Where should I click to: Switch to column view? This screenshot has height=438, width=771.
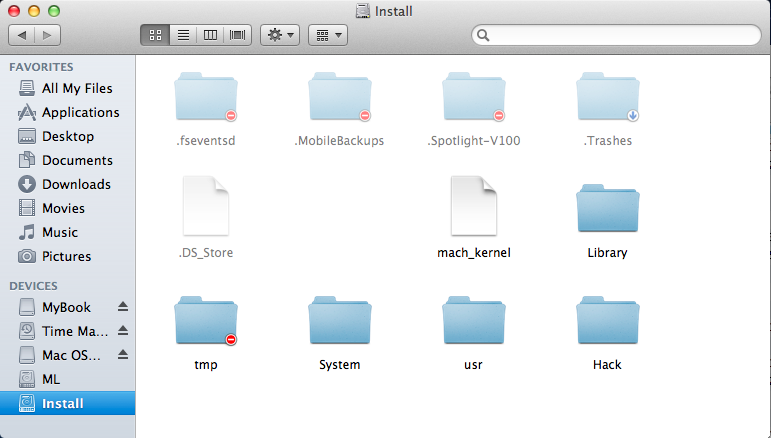210,35
